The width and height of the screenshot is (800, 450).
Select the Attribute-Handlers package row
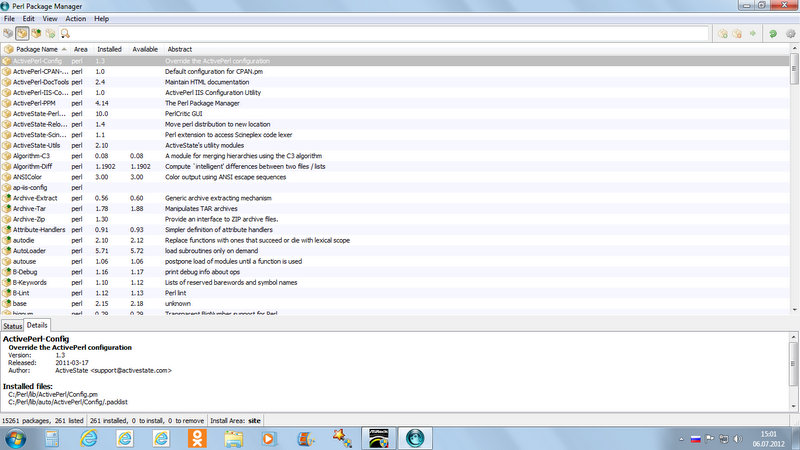[x=395, y=230]
